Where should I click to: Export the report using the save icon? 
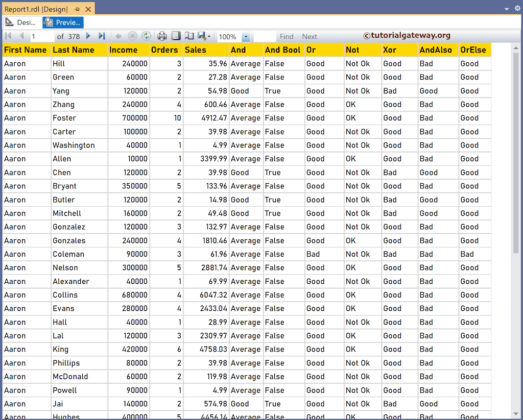202,36
